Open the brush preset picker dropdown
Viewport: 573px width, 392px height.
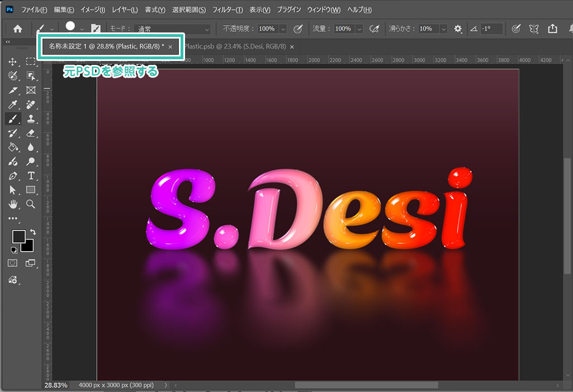point(82,29)
